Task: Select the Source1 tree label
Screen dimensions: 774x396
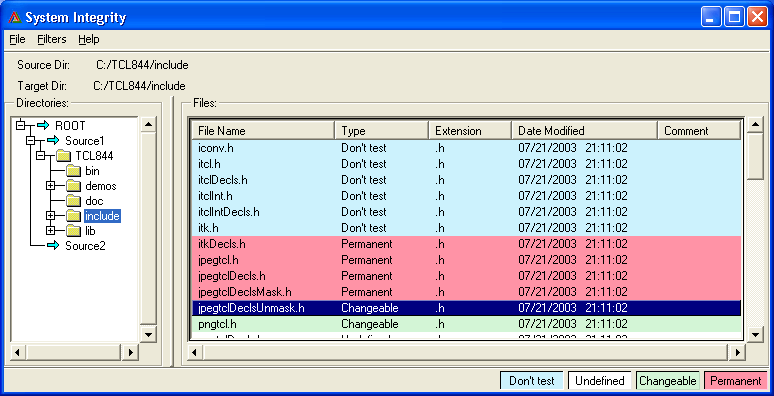Action: (84, 141)
